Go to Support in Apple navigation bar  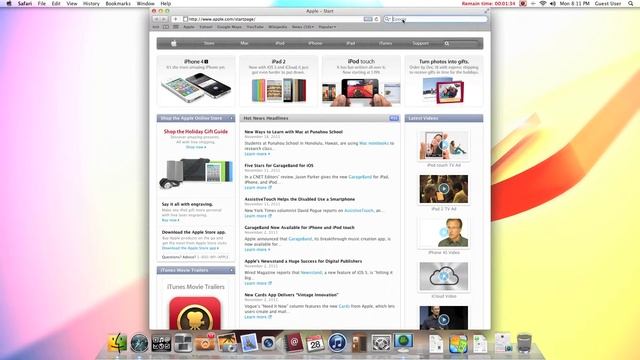420,43
